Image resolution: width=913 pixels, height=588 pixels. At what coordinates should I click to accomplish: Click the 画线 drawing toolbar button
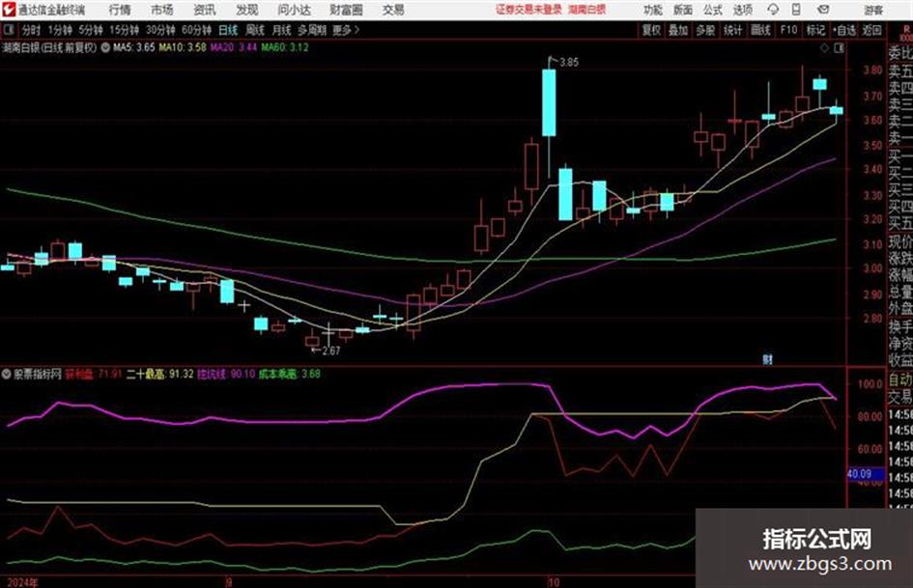pyautogui.click(x=760, y=30)
